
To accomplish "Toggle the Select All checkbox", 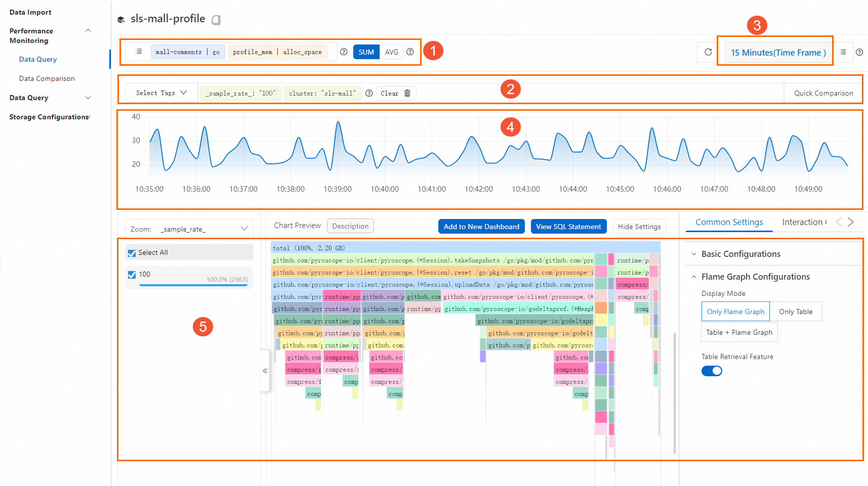I will tap(132, 253).
